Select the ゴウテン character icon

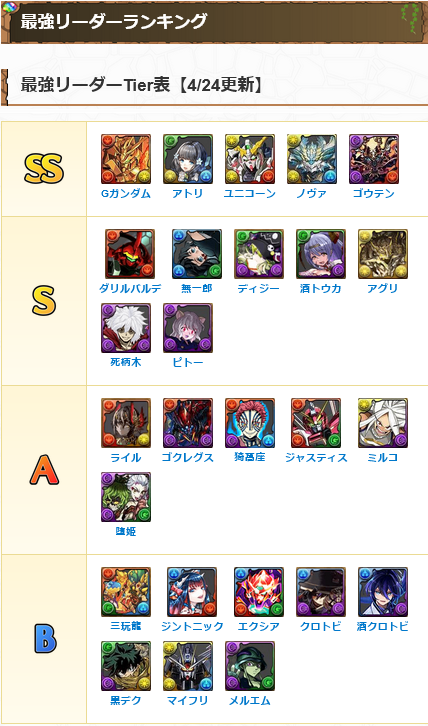374,159
